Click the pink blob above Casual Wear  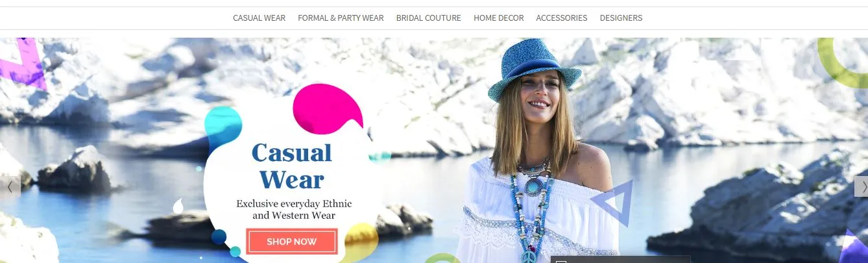click(x=326, y=109)
